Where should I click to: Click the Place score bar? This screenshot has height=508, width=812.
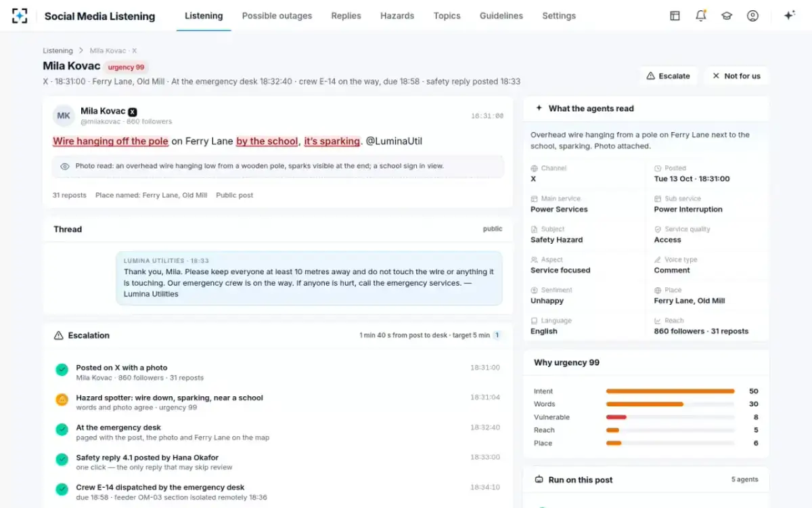670,443
